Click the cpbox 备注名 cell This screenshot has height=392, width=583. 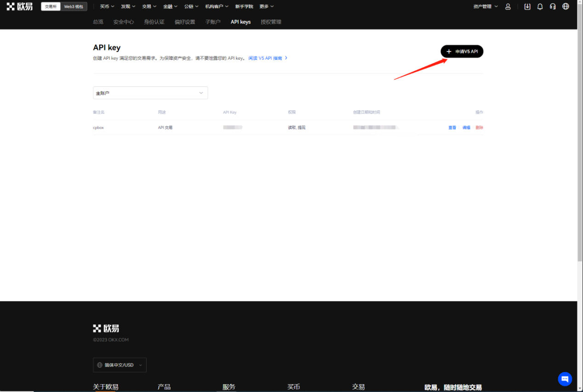pos(98,127)
